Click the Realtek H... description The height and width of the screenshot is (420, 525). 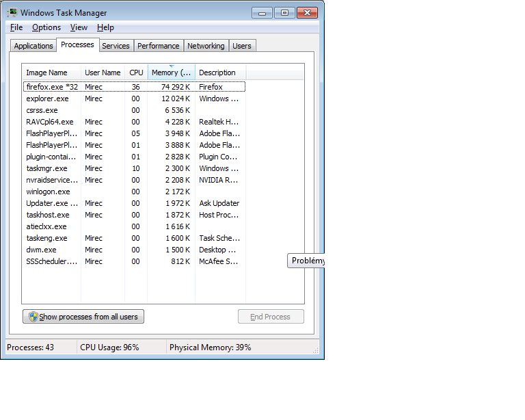[x=219, y=122]
